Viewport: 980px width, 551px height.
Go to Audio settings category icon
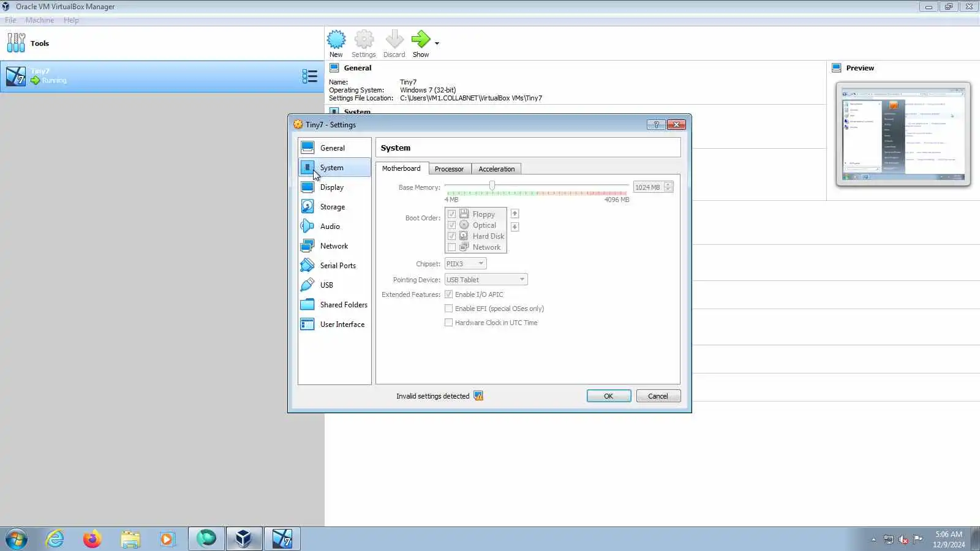(x=307, y=227)
